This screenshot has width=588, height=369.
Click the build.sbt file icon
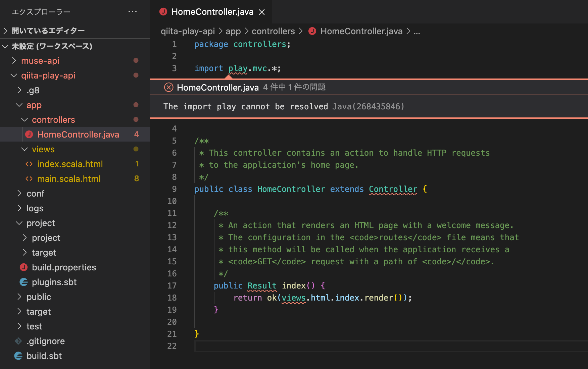point(18,356)
